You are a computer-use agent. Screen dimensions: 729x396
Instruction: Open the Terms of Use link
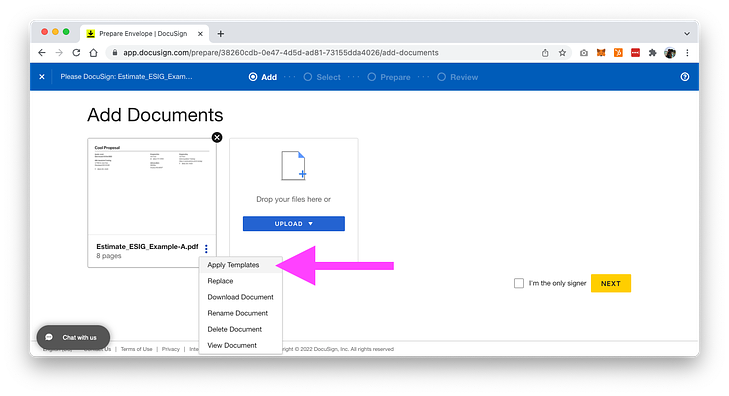[x=136, y=349]
